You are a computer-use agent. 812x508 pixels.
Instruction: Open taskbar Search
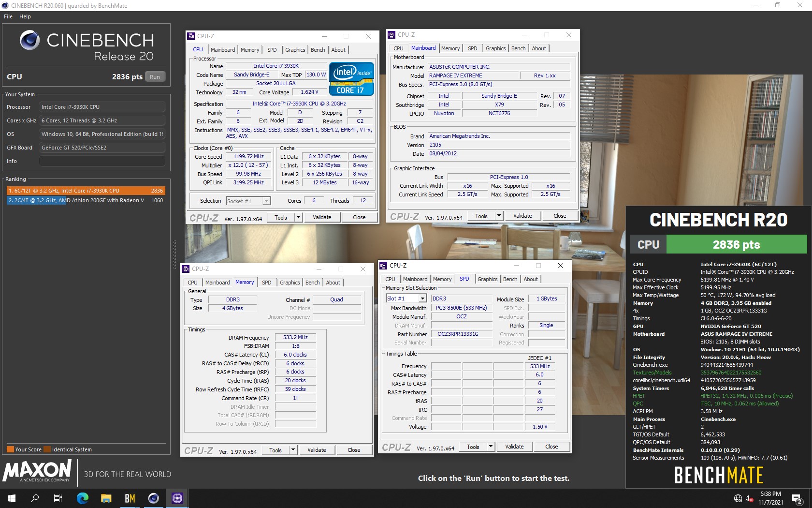click(x=35, y=498)
